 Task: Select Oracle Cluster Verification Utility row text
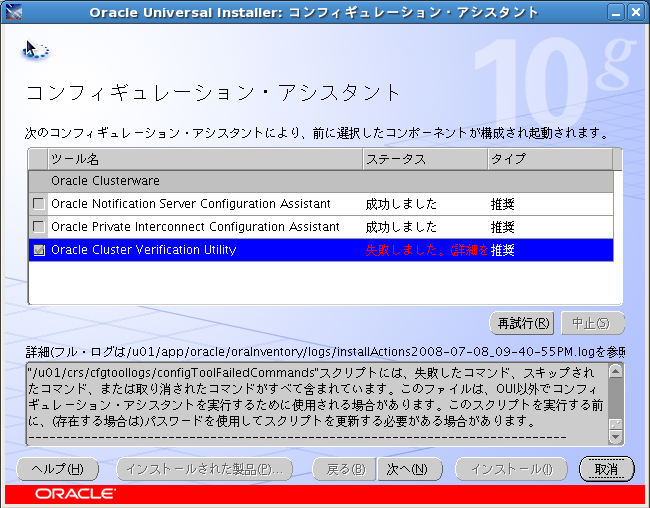pos(143,250)
